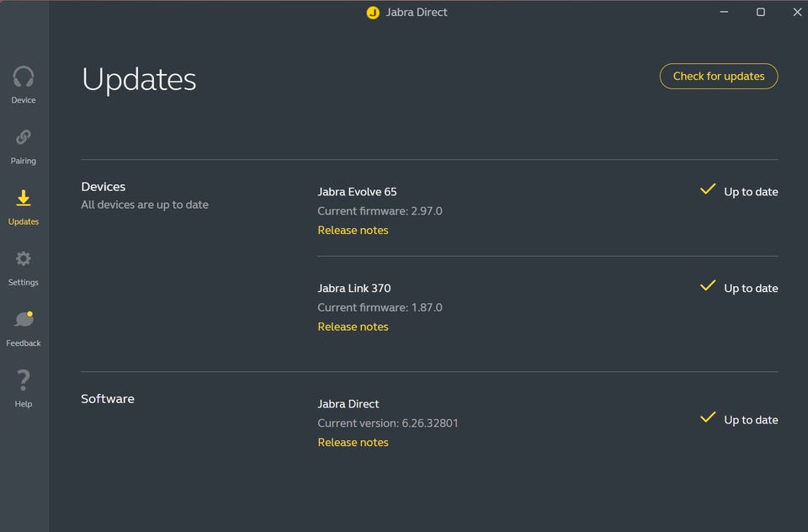
Task: Switch to the Settings tab label
Action: click(x=24, y=283)
